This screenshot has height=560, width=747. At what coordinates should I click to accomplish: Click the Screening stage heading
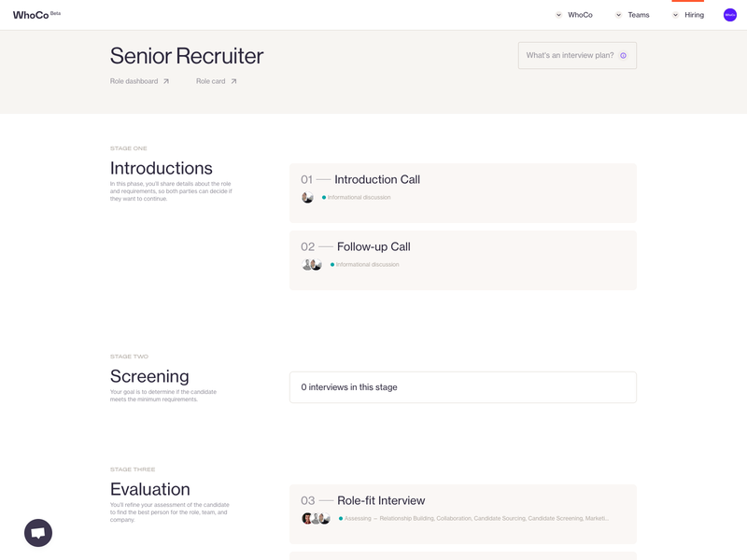(x=149, y=376)
